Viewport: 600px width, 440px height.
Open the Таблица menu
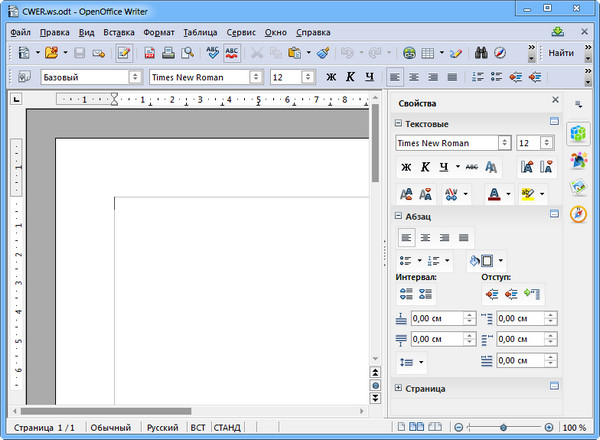click(x=200, y=31)
